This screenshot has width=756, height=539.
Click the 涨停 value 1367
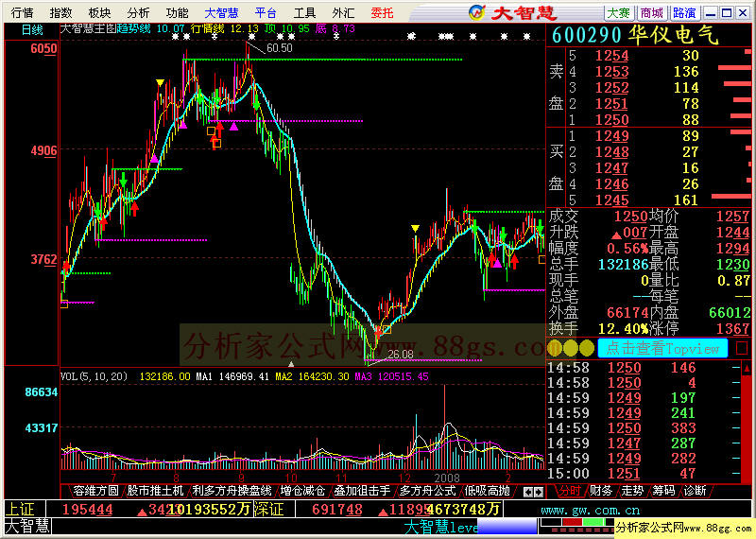733,329
